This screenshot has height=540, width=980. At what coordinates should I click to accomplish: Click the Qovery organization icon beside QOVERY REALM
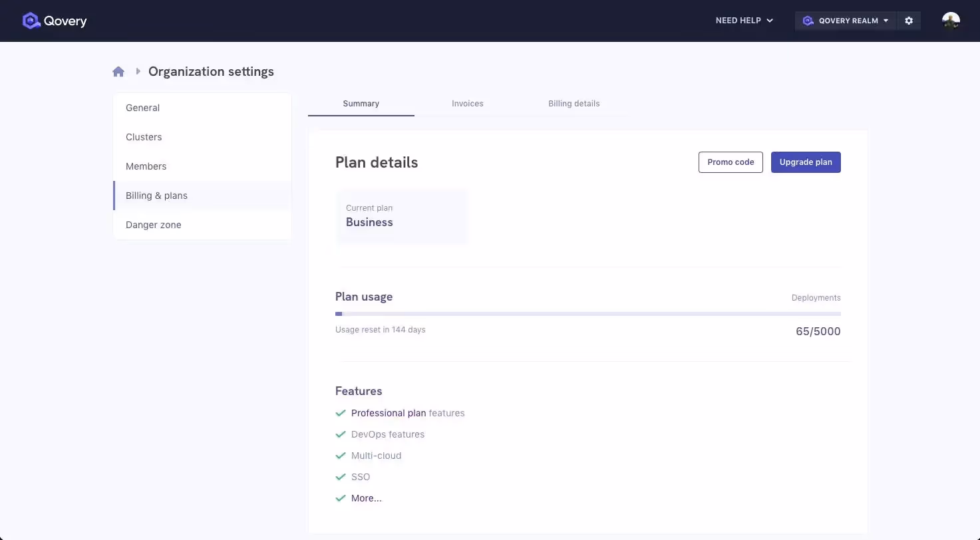pyautogui.click(x=808, y=21)
